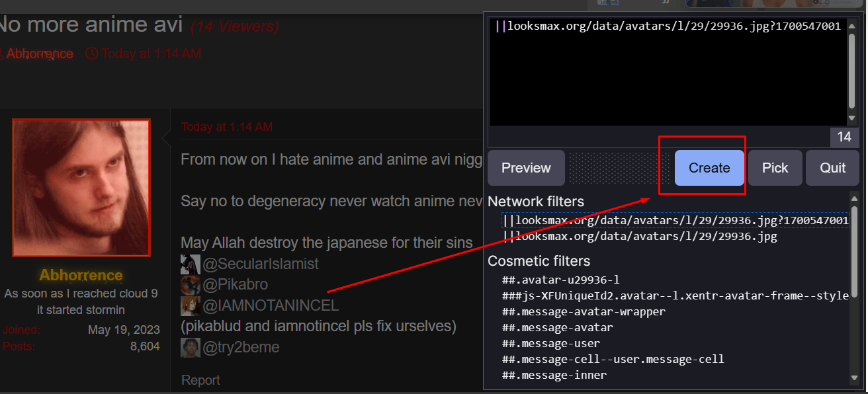Click the dotted drag handle in picker
The height and width of the screenshot is (394, 868).
pyautogui.click(x=619, y=168)
